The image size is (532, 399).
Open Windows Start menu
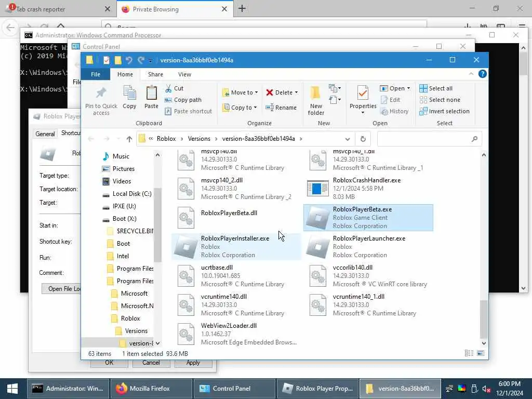point(12,389)
